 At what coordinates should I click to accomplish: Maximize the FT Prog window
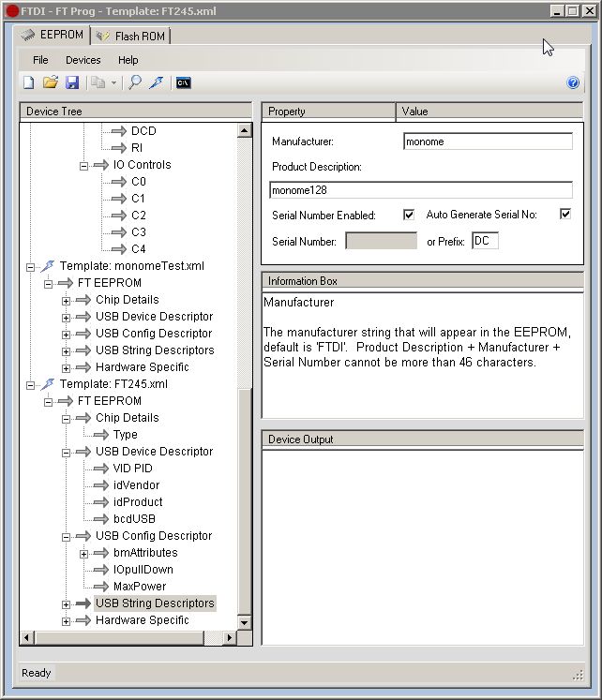pyautogui.click(x=573, y=10)
